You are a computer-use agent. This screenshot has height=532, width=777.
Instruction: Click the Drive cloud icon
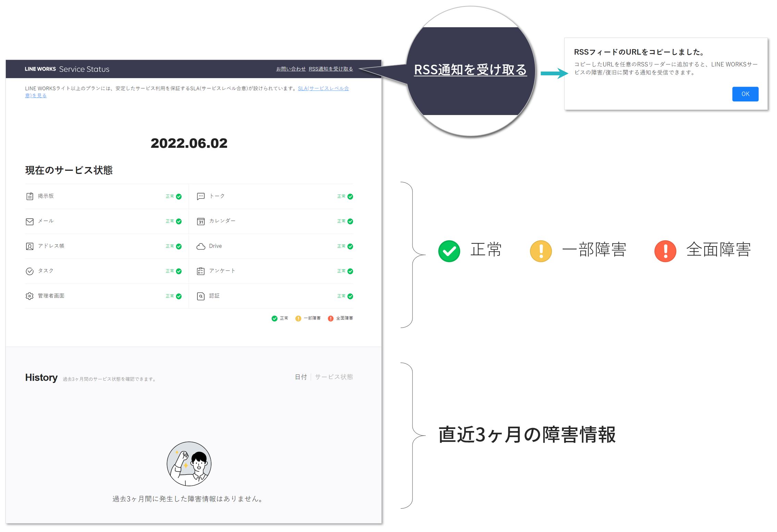coord(201,246)
